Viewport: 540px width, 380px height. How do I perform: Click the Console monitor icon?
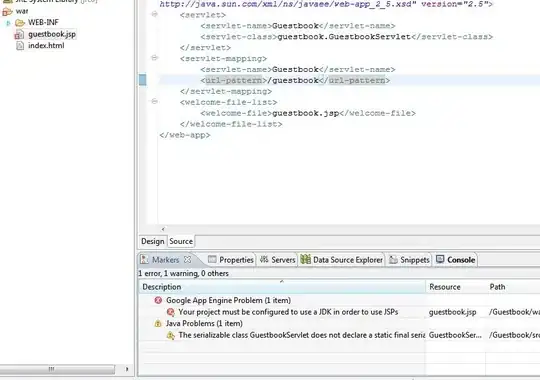coord(440,259)
